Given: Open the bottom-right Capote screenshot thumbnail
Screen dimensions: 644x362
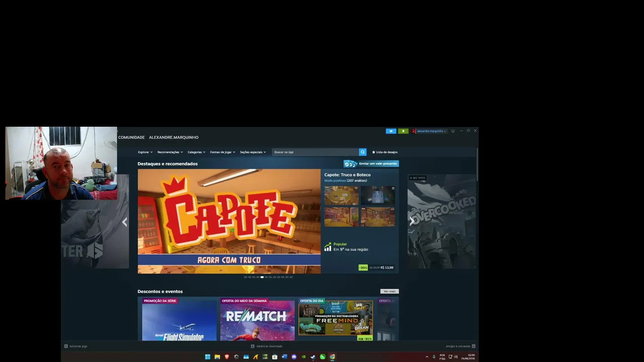Looking at the screenshot, I should 378,217.
